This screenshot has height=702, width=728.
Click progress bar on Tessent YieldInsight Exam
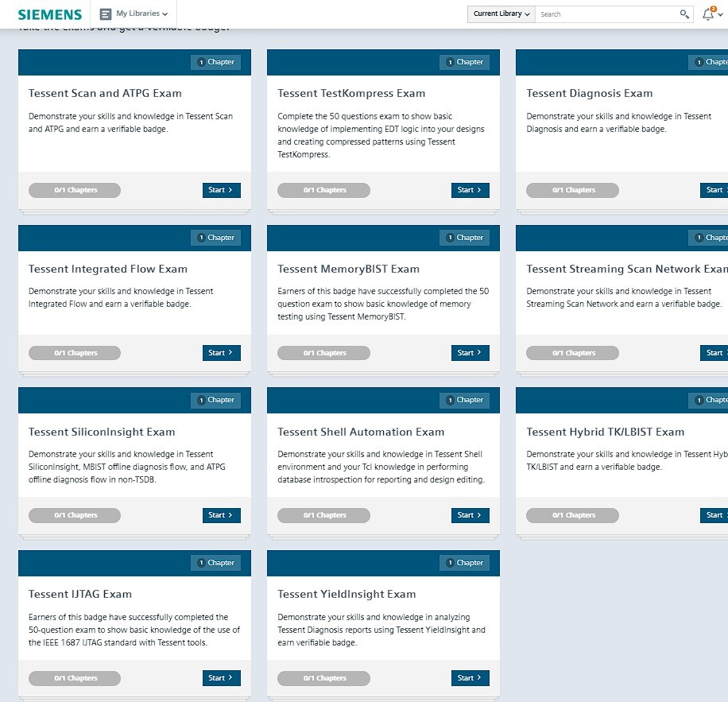pos(323,678)
